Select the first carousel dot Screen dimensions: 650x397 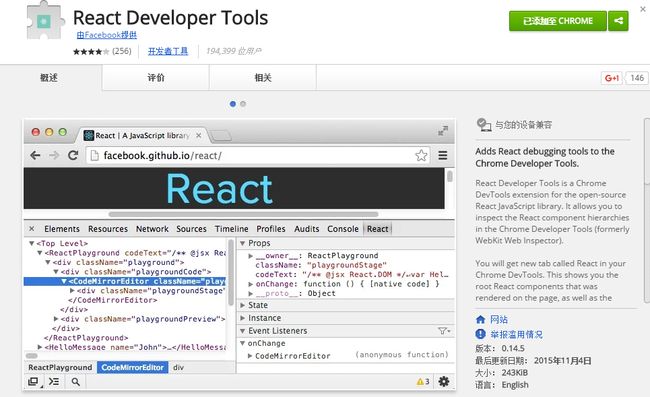click(233, 104)
